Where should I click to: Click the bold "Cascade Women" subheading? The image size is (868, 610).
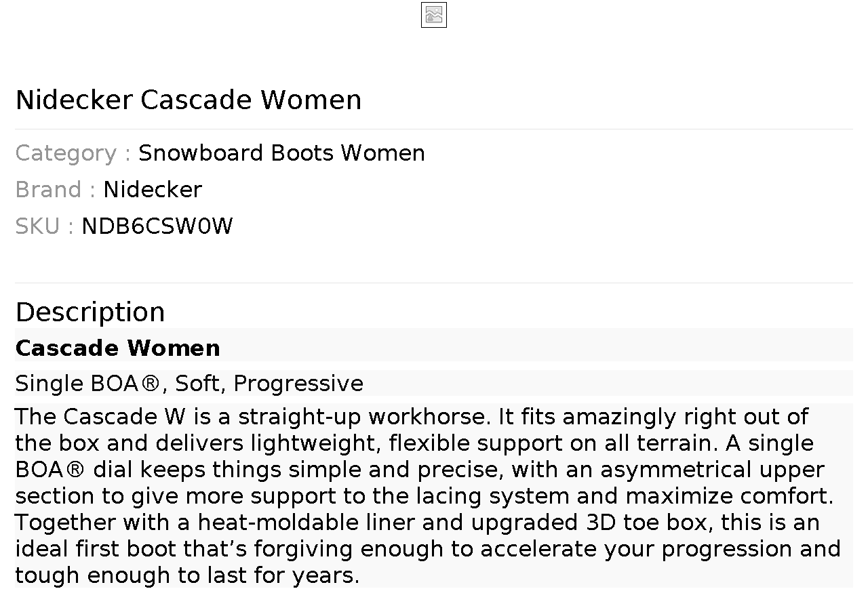118,348
